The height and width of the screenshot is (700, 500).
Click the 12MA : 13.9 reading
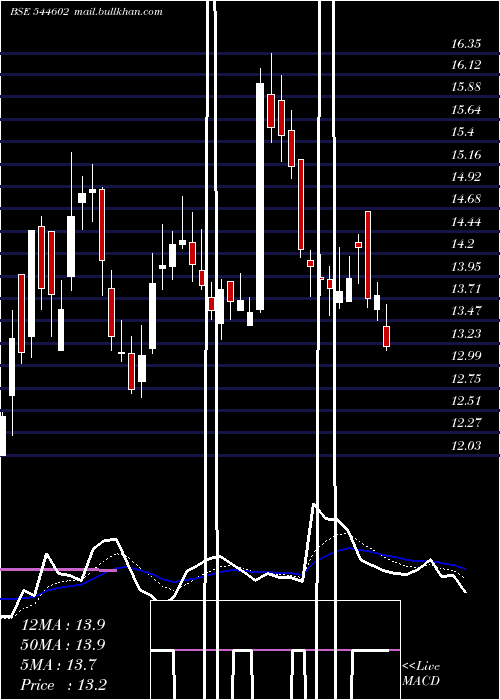63,625
